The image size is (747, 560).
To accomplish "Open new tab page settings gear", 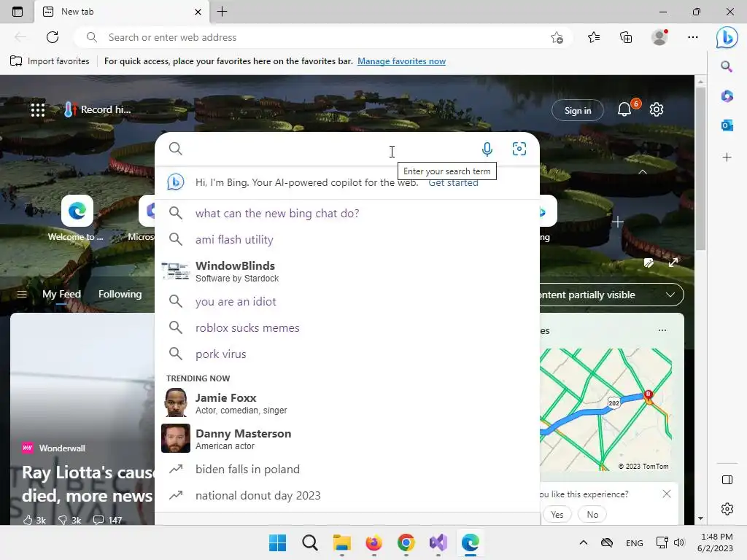I will click(x=657, y=109).
